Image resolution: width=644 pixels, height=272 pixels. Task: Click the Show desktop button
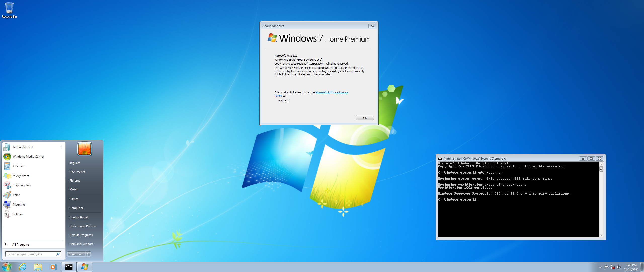(x=642, y=267)
